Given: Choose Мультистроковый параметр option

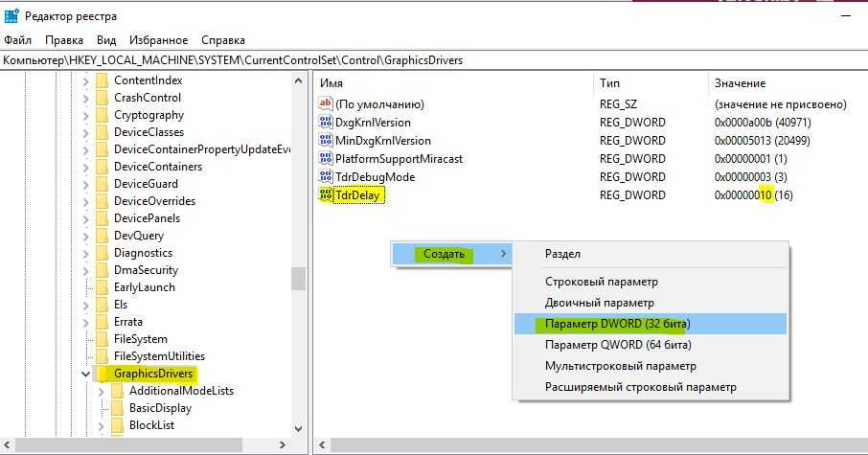Looking at the screenshot, I should [x=651, y=366].
